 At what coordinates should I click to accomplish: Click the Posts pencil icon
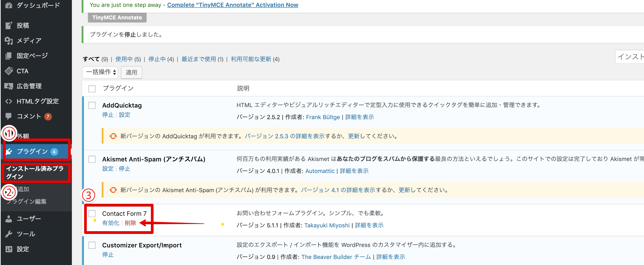pyautogui.click(x=9, y=25)
